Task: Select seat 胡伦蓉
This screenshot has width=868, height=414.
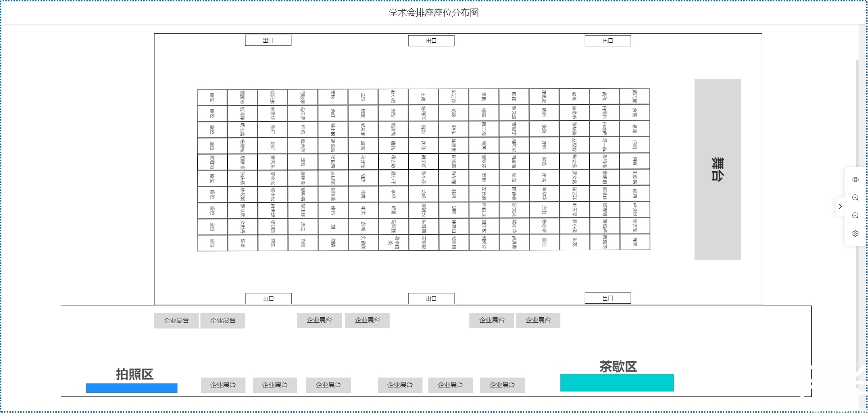Action: pos(333,145)
